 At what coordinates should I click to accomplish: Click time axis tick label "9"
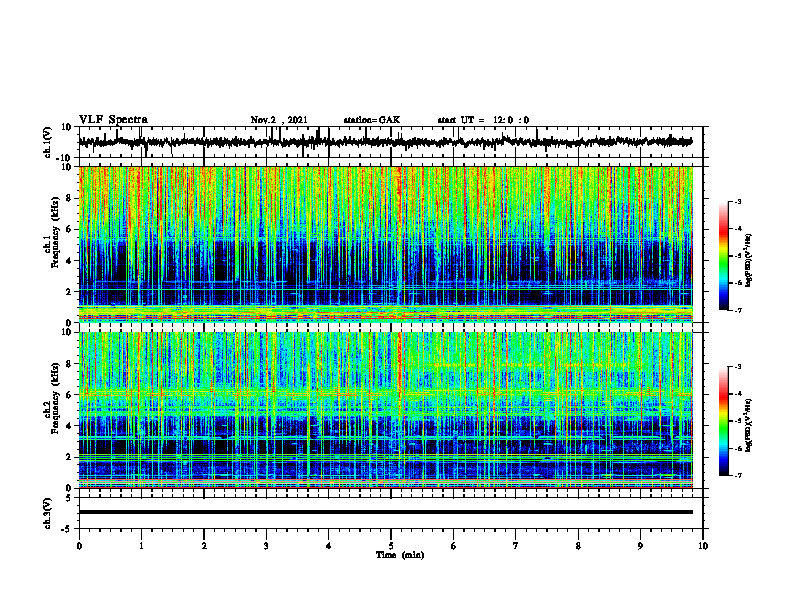point(640,546)
